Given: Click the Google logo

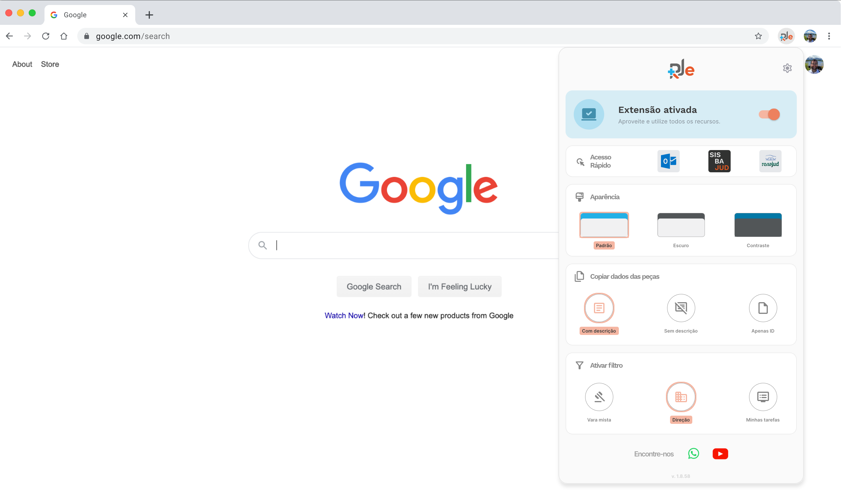Looking at the screenshot, I should coord(419,188).
